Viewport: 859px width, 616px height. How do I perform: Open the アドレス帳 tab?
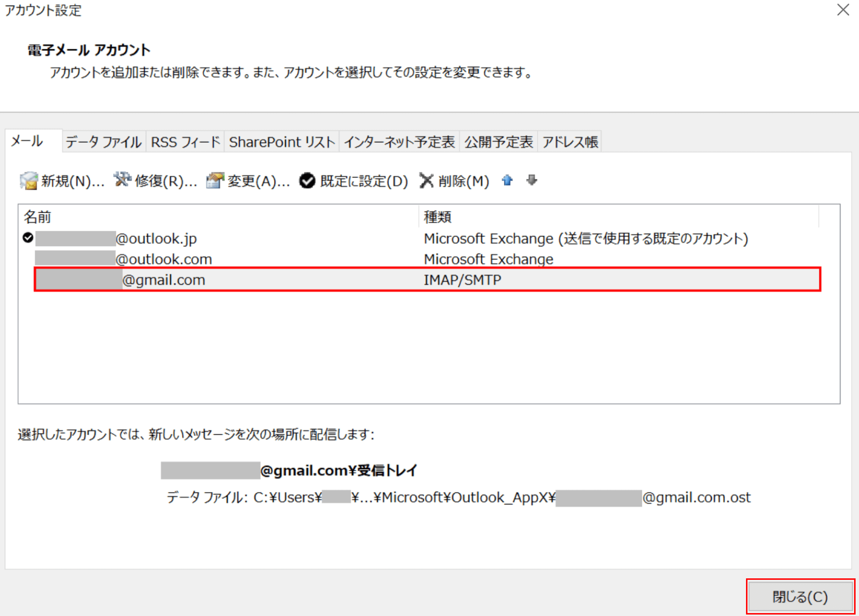[570, 142]
